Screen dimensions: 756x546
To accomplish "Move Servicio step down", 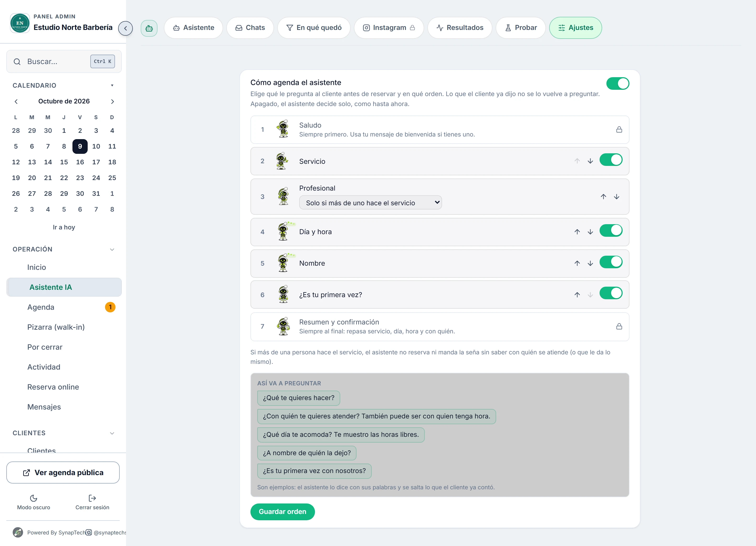I will (590, 161).
